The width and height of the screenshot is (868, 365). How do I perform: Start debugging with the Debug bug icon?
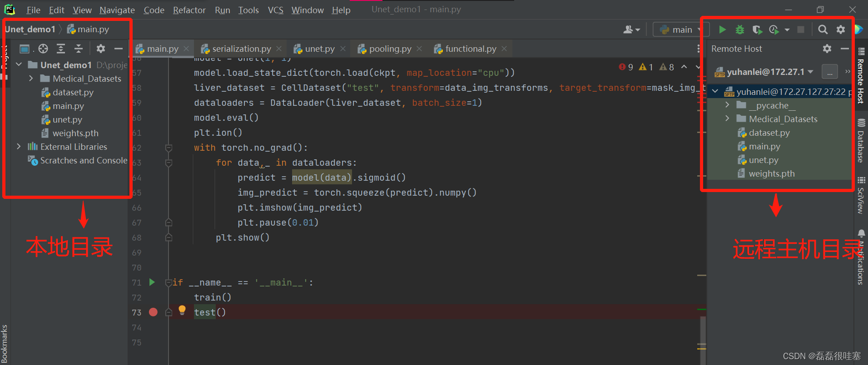[x=740, y=30]
